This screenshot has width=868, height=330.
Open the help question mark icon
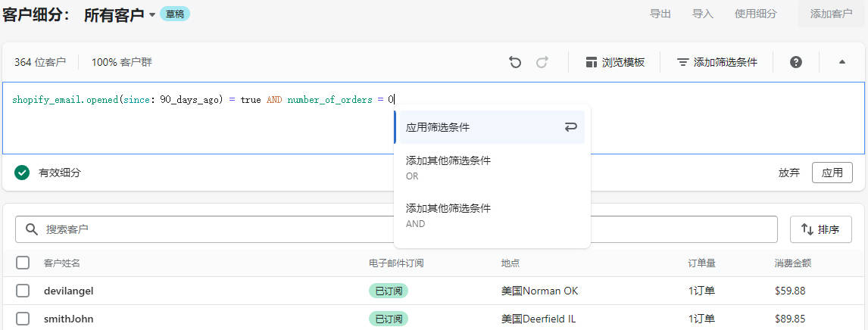(x=796, y=63)
